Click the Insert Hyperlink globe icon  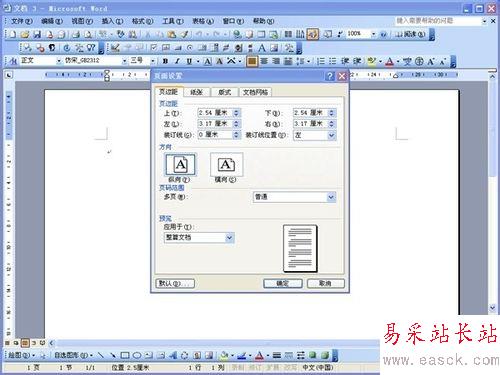pyautogui.click(x=237, y=34)
